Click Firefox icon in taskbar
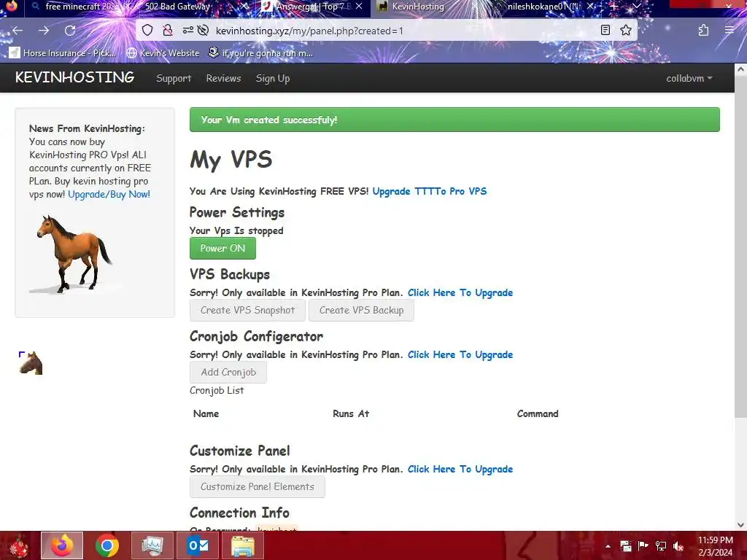 (62, 545)
